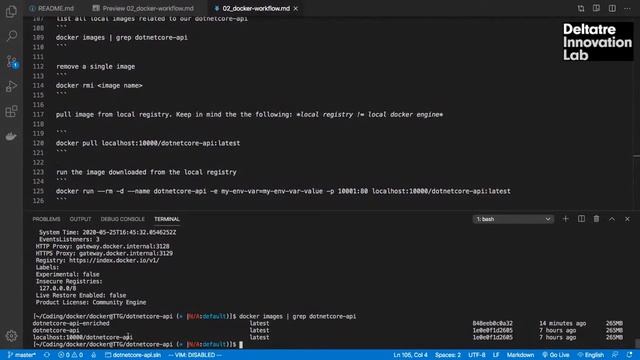Click the synchronize changes icon in status bar

[x=47, y=355]
